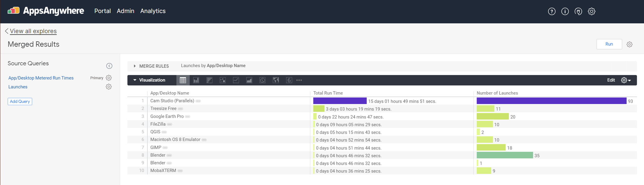This screenshot has height=185, width=644.
Task: Collapse the Source Queries side panel
Action: click(109, 66)
